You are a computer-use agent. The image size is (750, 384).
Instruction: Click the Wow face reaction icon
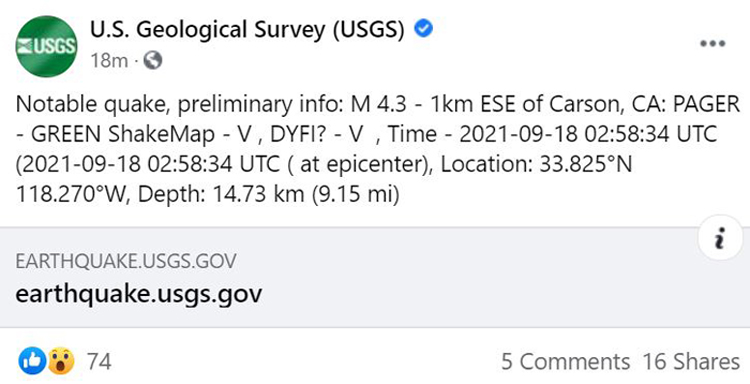[60, 361]
